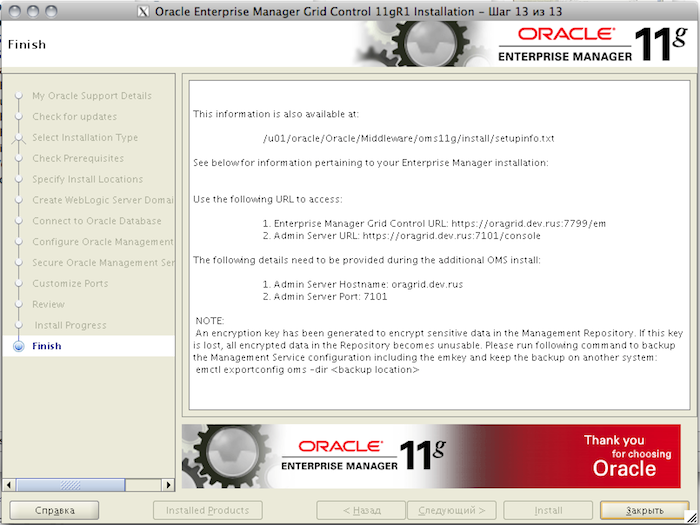This screenshot has height=525, width=700.
Task: Select the Customize Ports step
Action: (x=70, y=283)
